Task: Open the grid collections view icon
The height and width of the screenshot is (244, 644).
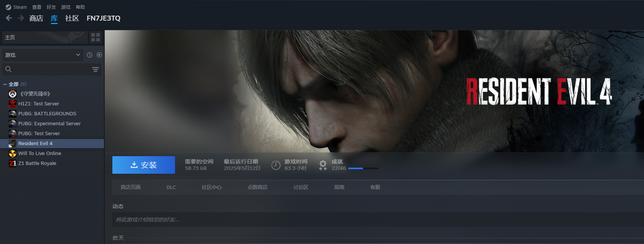Action: (x=95, y=37)
